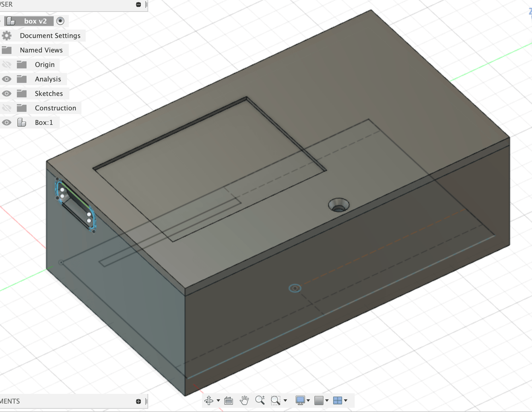Choose the Zoom Window tool
The image size is (532, 412).
click(275, 400)
